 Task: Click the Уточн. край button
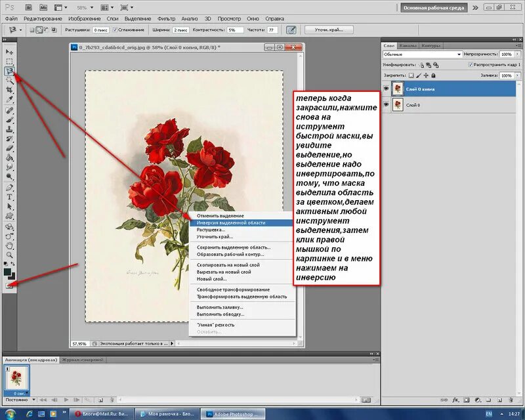click(329, 30)
